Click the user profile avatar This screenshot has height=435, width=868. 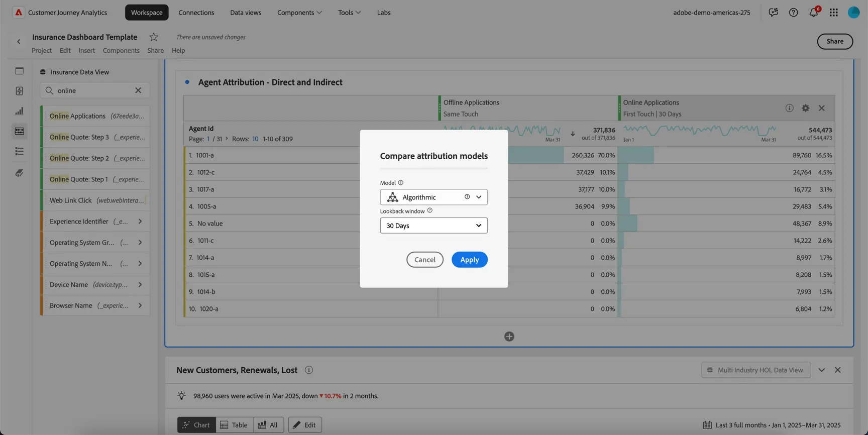click(853, 13)
